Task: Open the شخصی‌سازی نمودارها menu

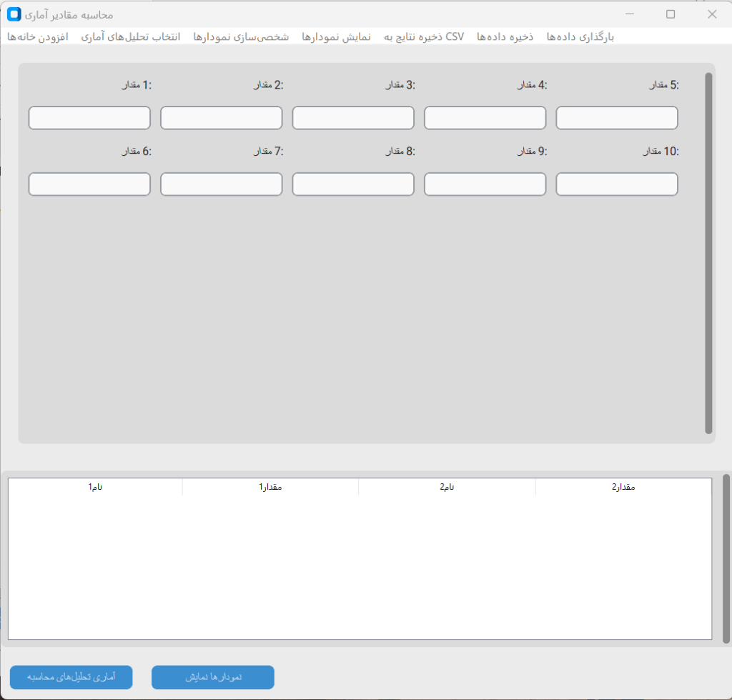Action: (241, 36)
